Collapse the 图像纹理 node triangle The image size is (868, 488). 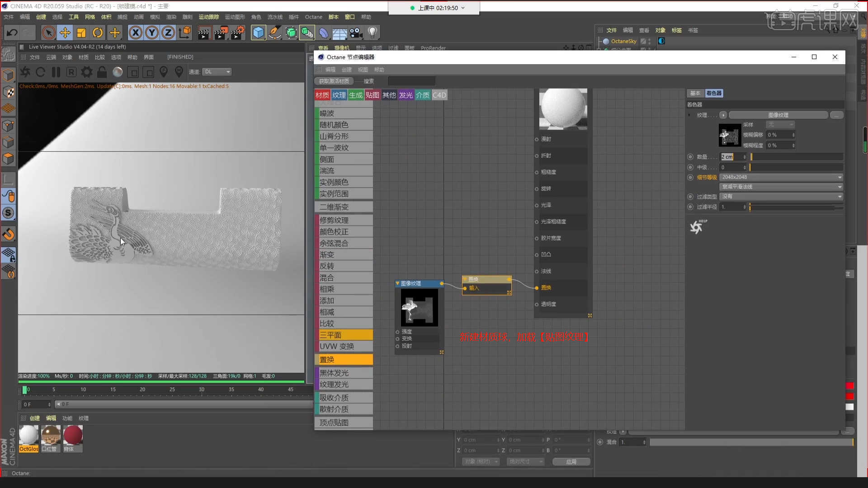click(x=398, y=283)
